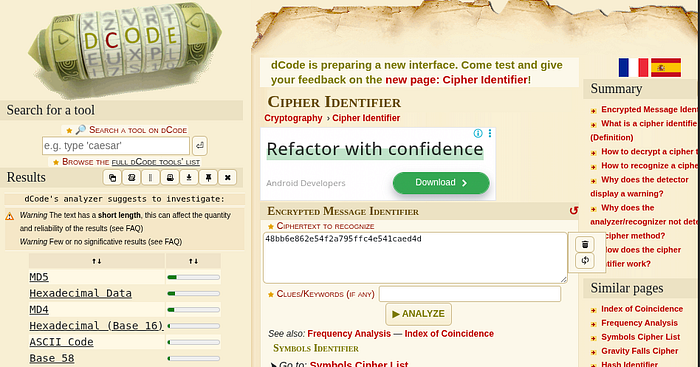Open Frequency Analysis in Similar pages
Screen dimensions: 700x367
(x=639, y=323)
